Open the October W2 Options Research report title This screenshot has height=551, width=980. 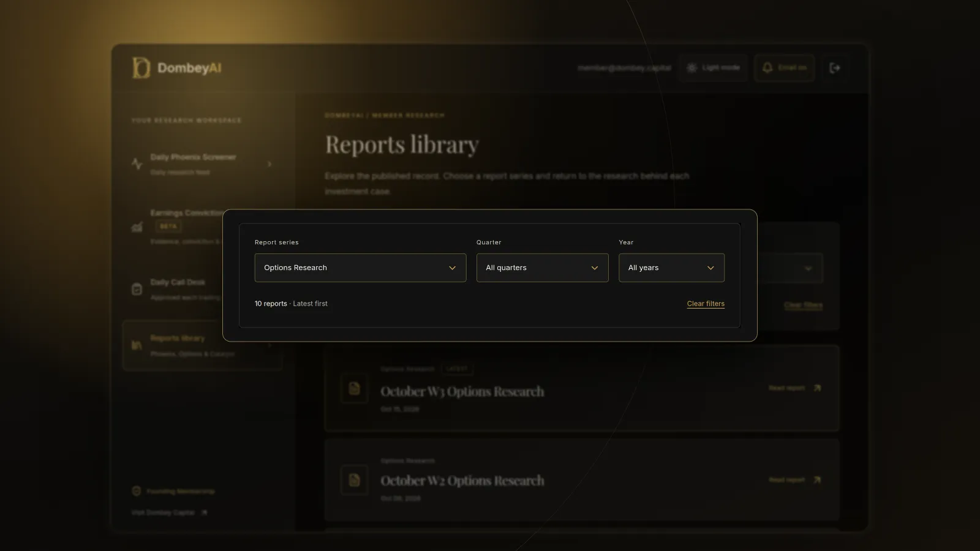[462, 481]
